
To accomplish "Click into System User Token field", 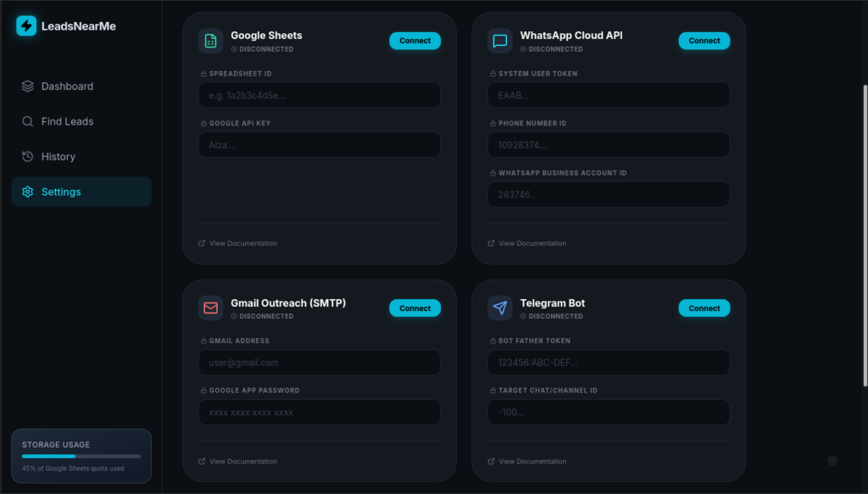I will point(609,95).
